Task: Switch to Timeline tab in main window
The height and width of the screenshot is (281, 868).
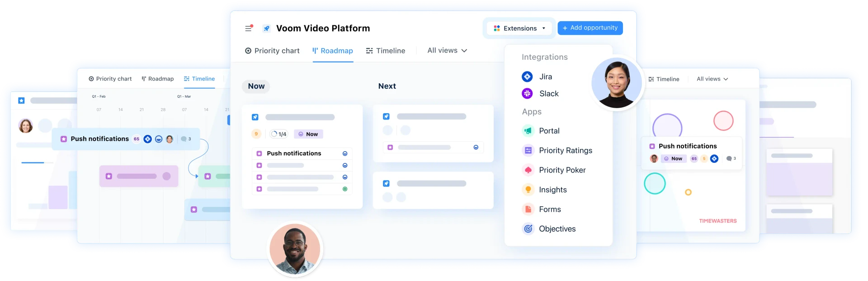Action: pos(386,51)
